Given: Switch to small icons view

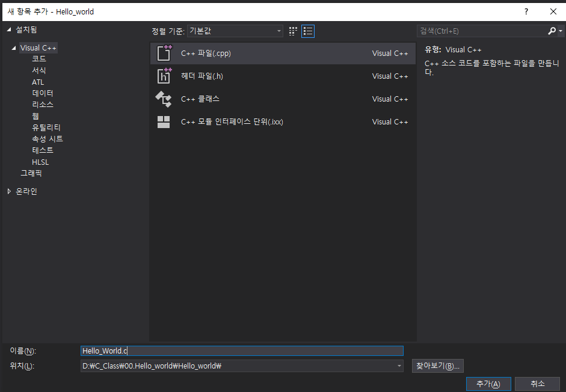Looking at the screenshot, I should tap(293, 31).
